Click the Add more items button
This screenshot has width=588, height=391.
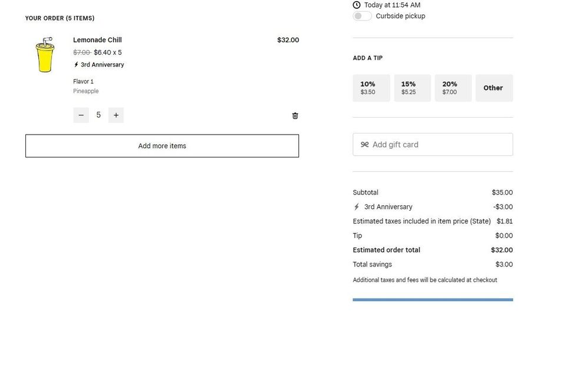(162, 146)
